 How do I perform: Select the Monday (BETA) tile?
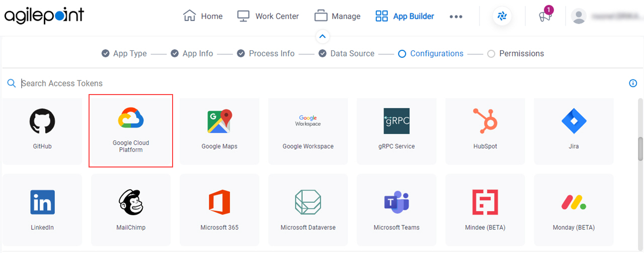point(574,210)
